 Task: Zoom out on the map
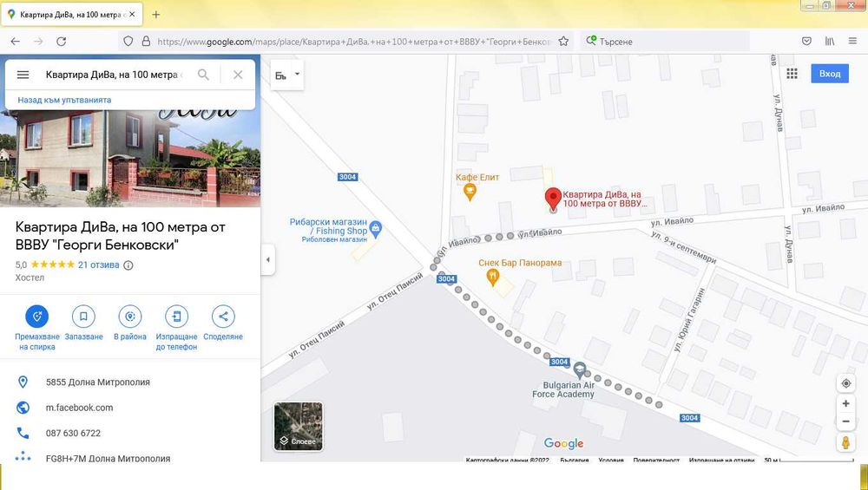(845, 421)
